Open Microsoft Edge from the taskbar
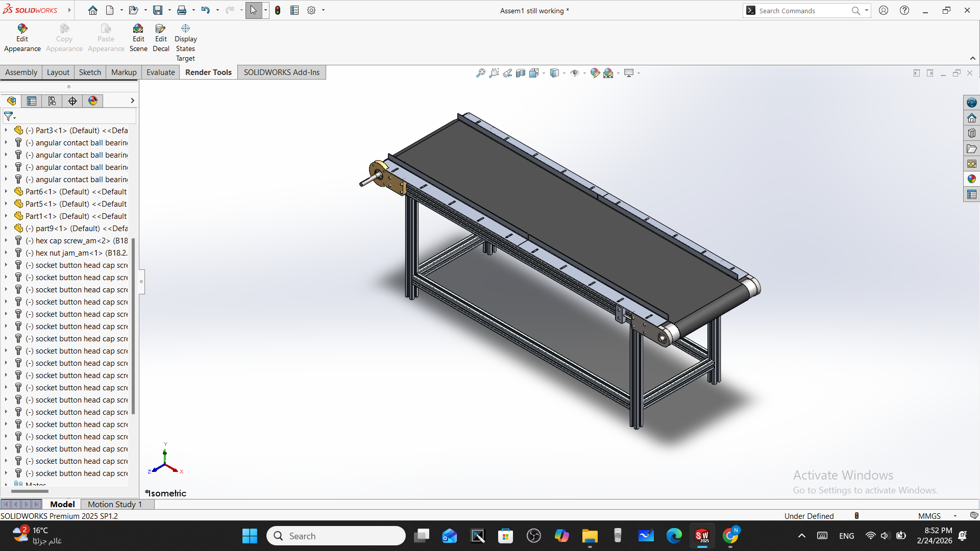Image resolution: width=980 pixels, height=551 pixels. click(674, 536)
